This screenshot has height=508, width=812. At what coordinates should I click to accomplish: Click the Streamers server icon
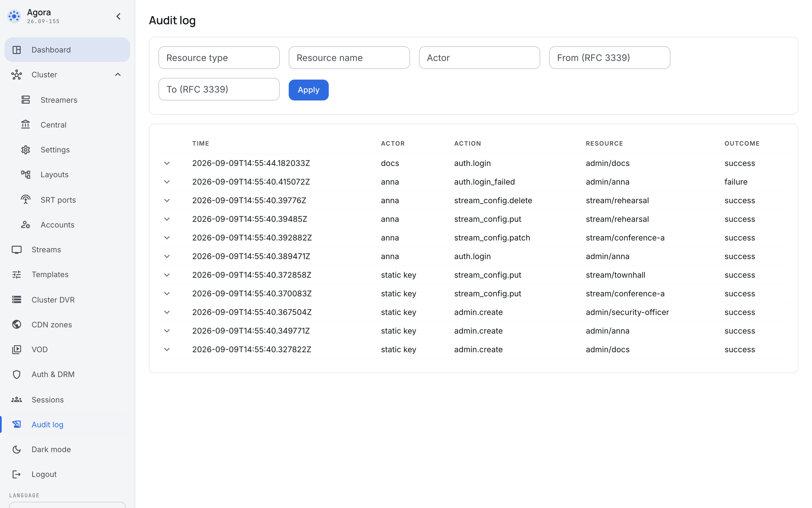click(x=26, y=100)
